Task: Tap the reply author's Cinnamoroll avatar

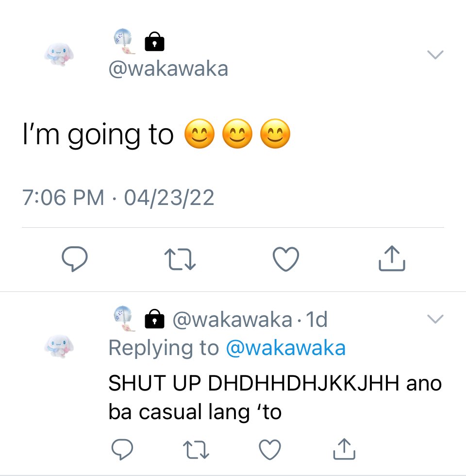Action: click(59, 346)
